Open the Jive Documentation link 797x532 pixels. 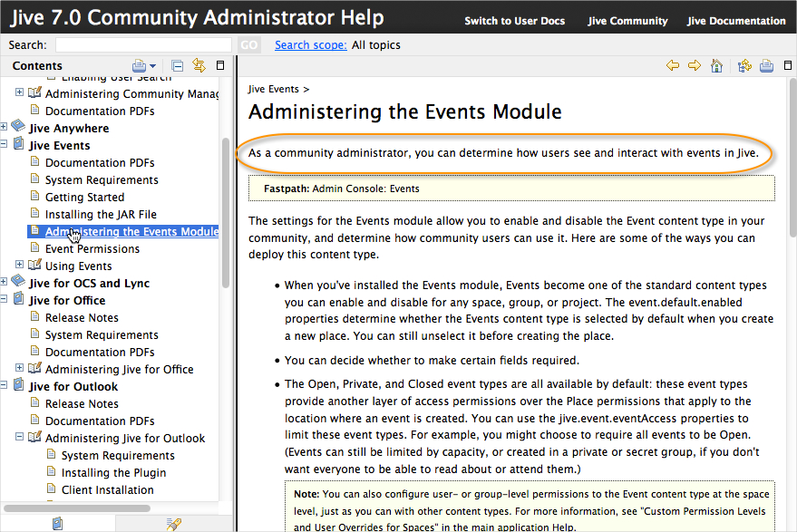tap(736, 21)
